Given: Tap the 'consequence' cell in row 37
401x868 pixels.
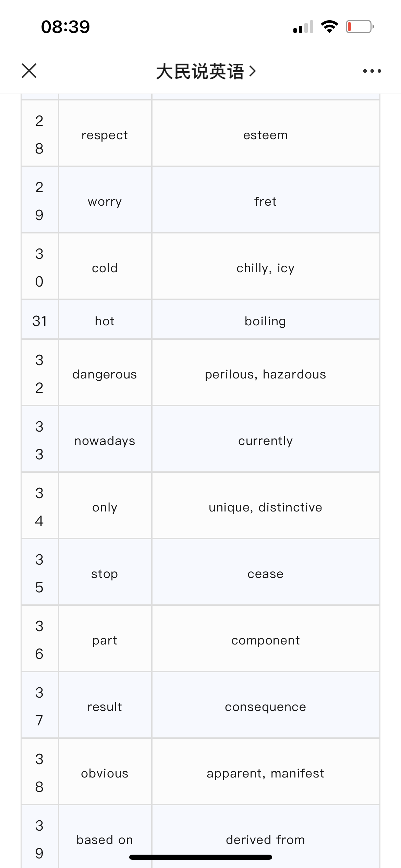Looking at the screenshot, I should 266,705.
